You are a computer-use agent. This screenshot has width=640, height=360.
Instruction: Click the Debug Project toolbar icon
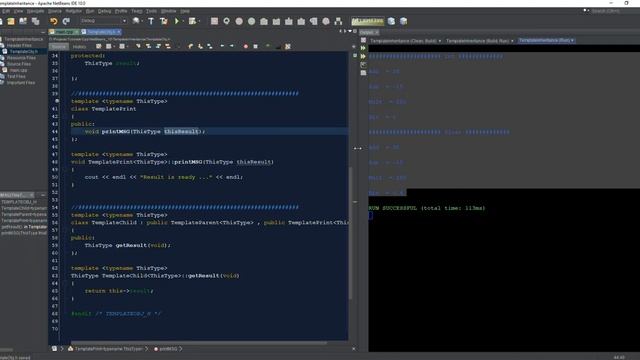click(192, 21)
